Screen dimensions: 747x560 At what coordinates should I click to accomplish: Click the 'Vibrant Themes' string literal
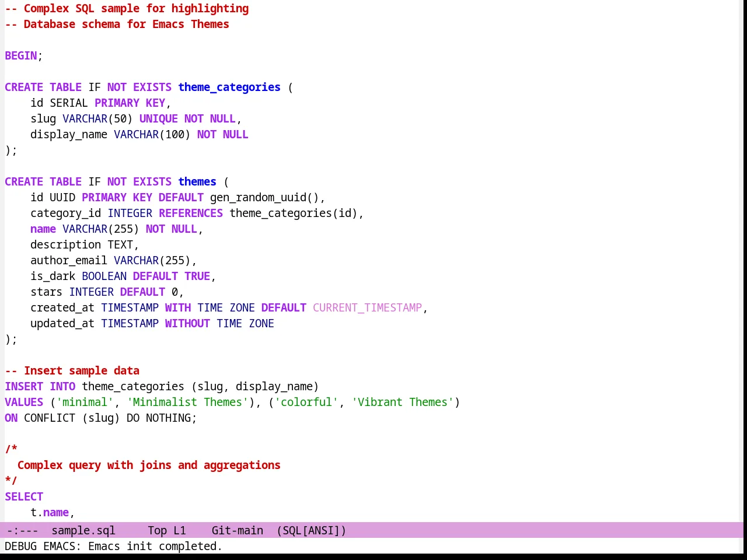point(403,402)
